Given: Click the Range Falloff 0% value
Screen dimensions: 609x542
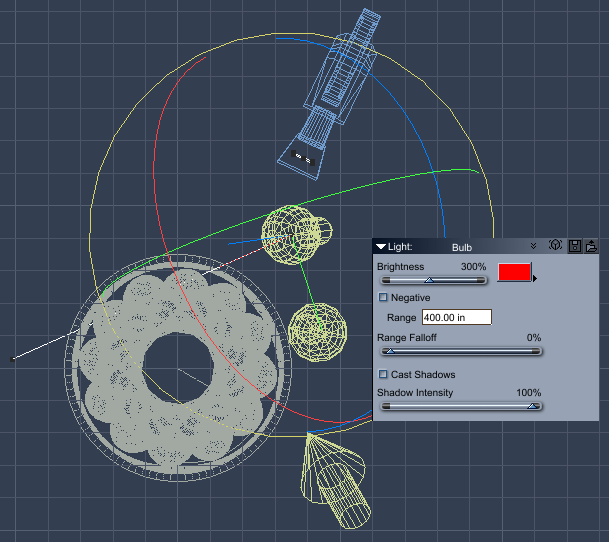Looking at the screenshot, I should [x=534, y=337].
